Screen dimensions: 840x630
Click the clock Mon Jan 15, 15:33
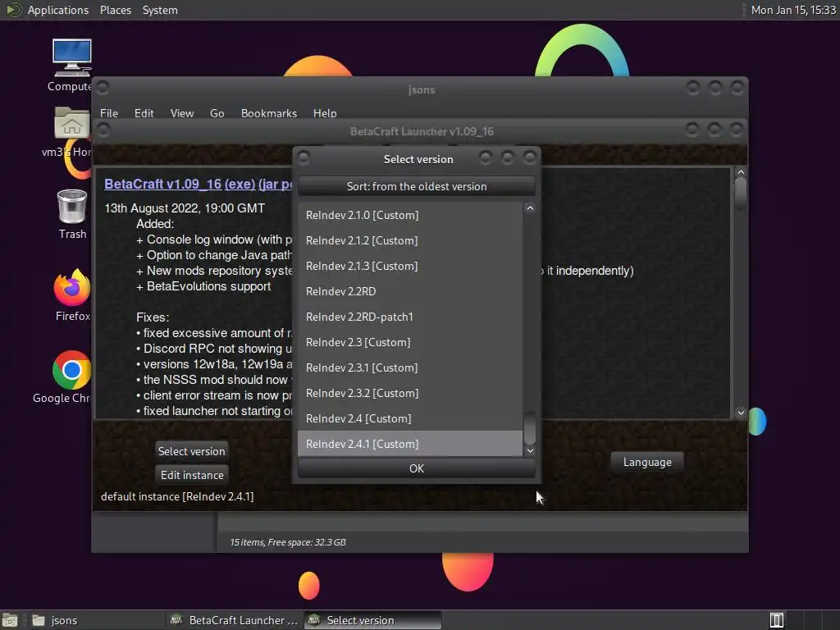[793, 10]
